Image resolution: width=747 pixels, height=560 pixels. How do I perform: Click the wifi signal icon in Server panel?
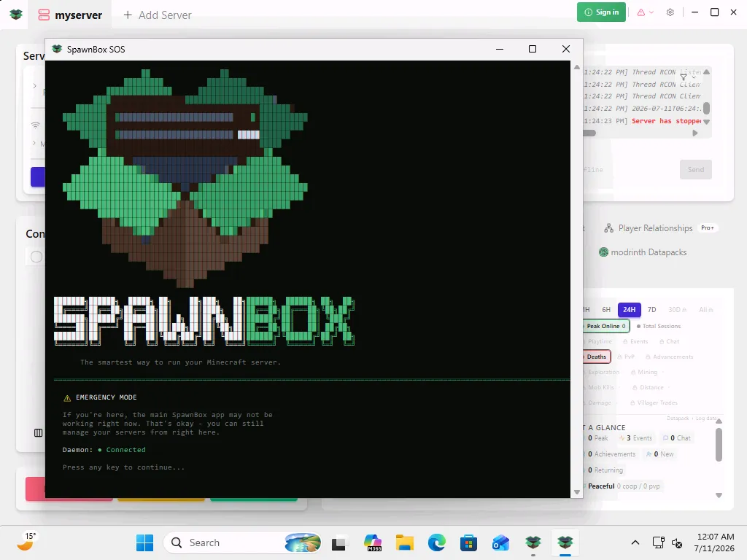coord(36,125)
